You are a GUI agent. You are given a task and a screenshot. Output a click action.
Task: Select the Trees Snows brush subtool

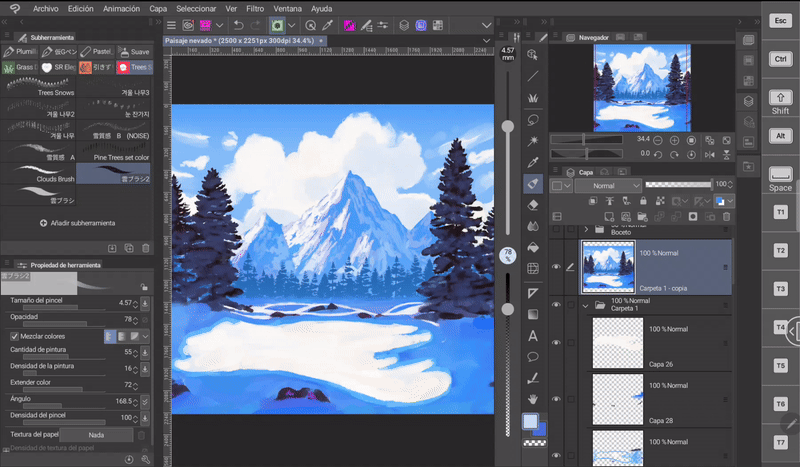[x=39, y=87]
